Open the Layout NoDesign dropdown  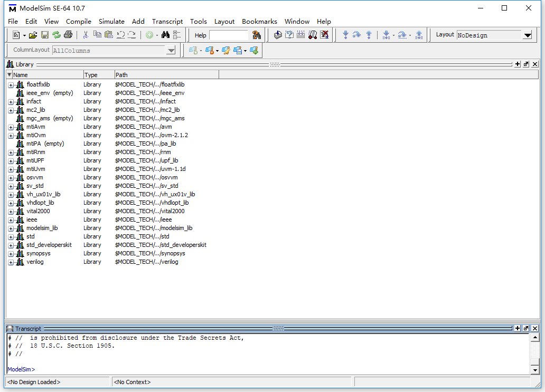tap(527, 35)
